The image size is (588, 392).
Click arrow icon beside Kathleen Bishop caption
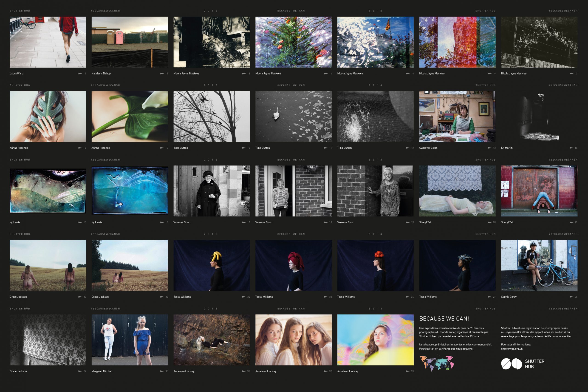pos(162,74)
